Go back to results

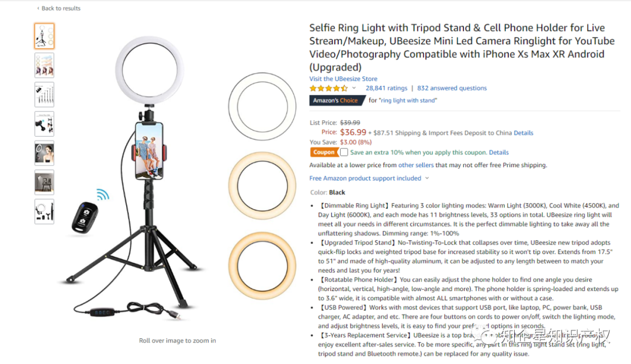click(60, 8)
